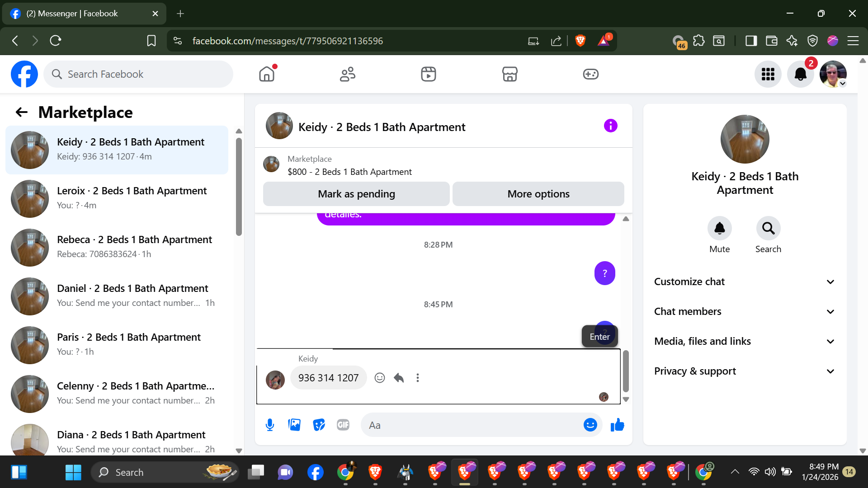
Task: Expand the Customize chat section
Action: click(745, 282)
